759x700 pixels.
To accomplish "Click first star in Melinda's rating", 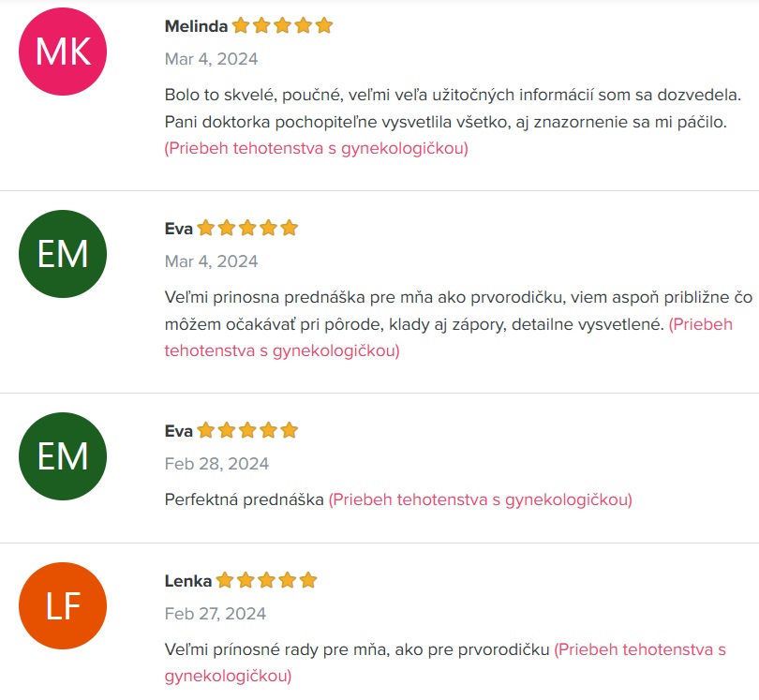I will click(x=241, y=25).
